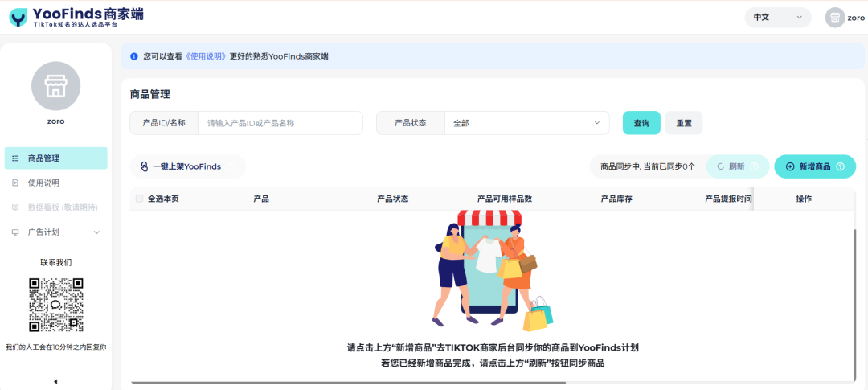868x390 pixels.
Task: Click the refresh spinner icon on 刷新
Action: click(721, 166)
